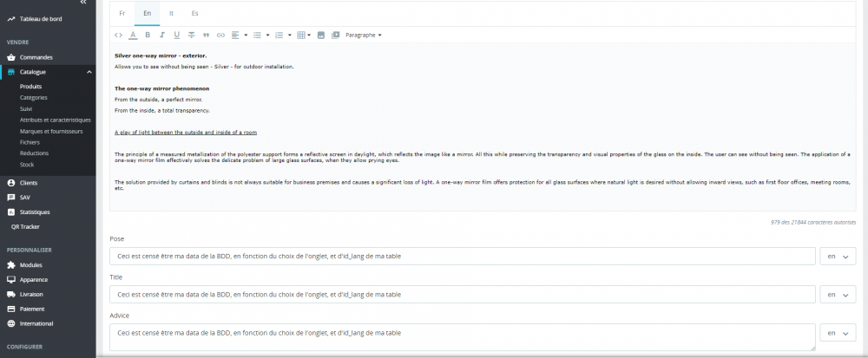Click the Commandes basket icon
This screenshot has height=358, width=868.
[x=11, y=57]
